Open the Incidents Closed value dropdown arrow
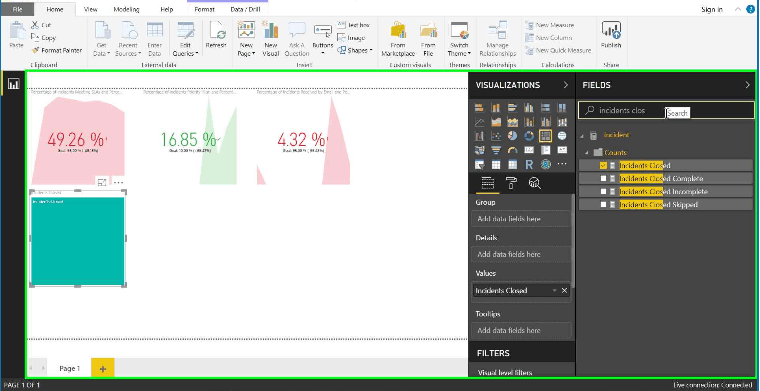Screen dimensions: 760x391 [x=554, y=290]
